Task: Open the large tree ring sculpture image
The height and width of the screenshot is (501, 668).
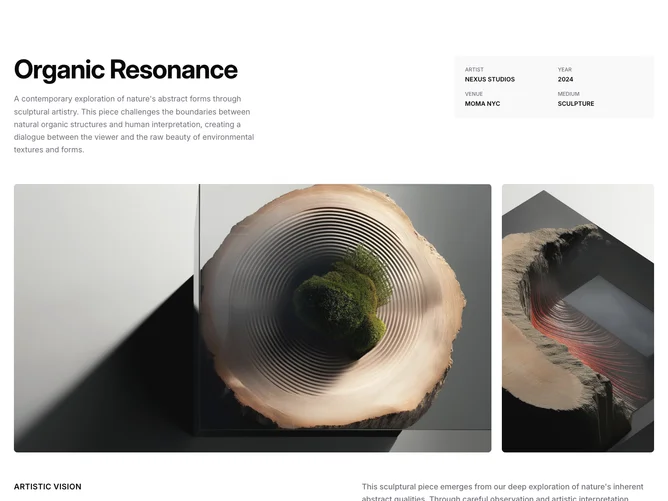Action: pyautogui.click(x=253, y=318)
